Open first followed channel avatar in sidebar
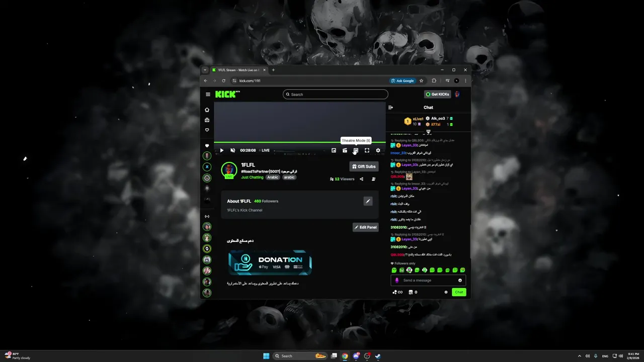Viewport: 644px width, 362px height. [x=207, y=156]
